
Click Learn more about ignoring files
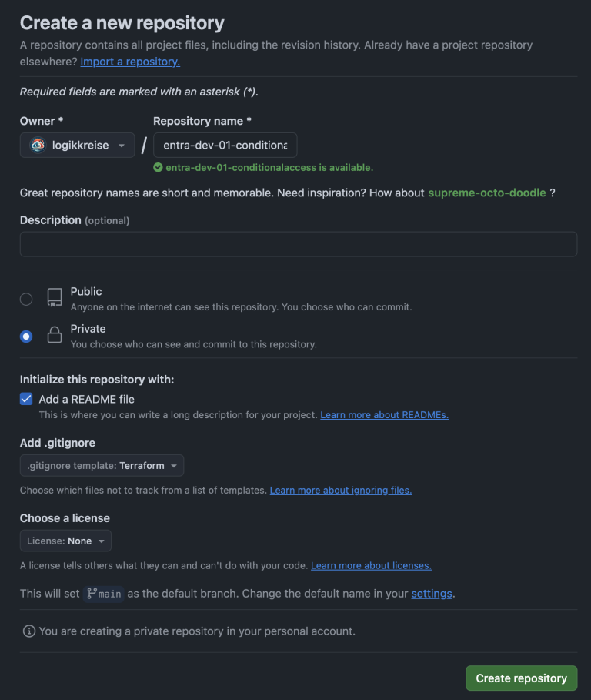340,490
